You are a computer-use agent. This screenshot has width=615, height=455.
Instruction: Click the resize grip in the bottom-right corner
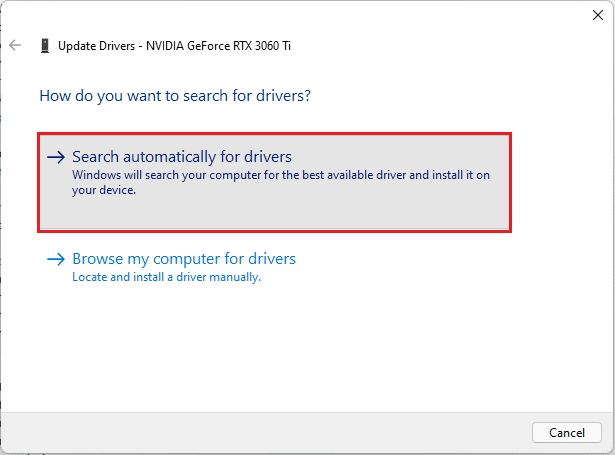[x=609, y=449]
